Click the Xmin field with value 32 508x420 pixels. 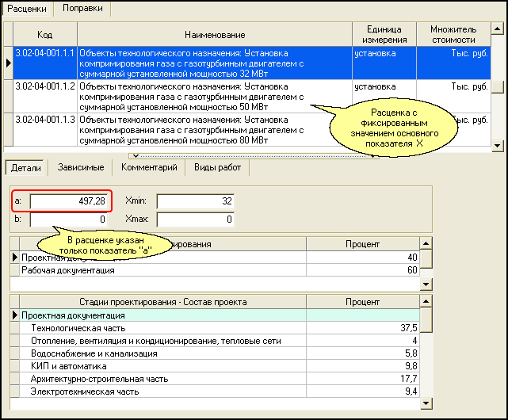coord(196,201)
